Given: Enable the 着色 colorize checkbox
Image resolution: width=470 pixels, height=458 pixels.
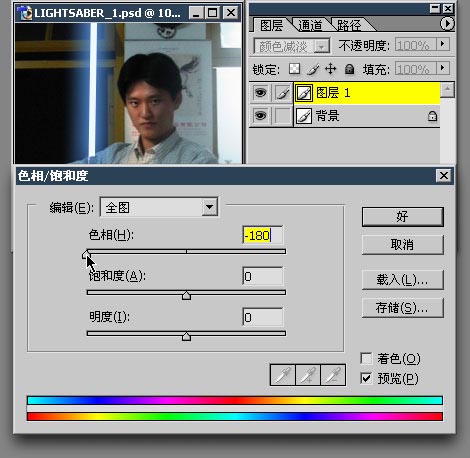Looking at the screenshot, I should tap(366, 359).
